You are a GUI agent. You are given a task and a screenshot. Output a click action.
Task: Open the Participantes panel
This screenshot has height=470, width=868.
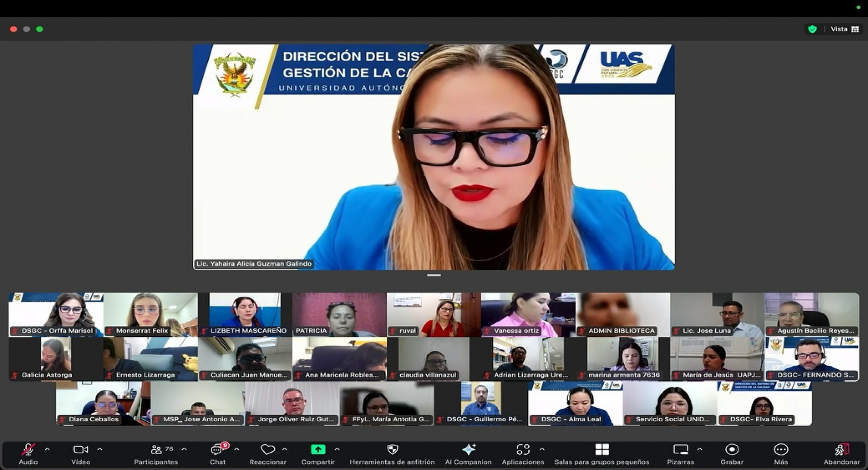(156, 454)
